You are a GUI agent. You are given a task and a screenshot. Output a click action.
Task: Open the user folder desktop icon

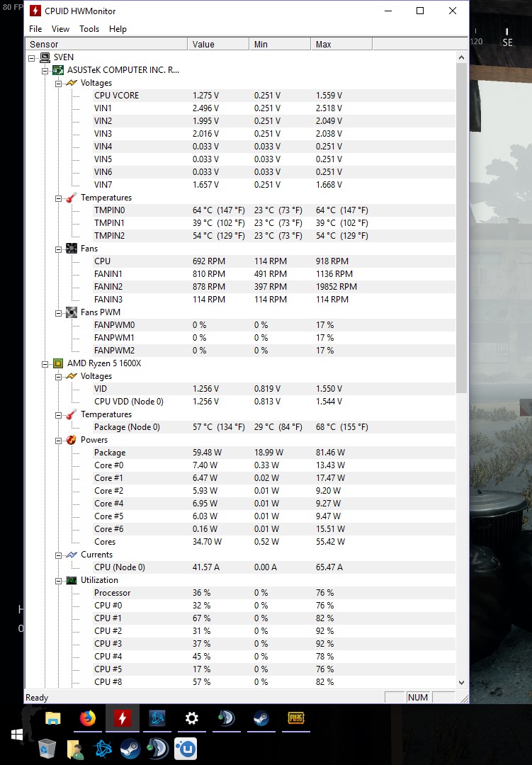click(x=75, y=749)
